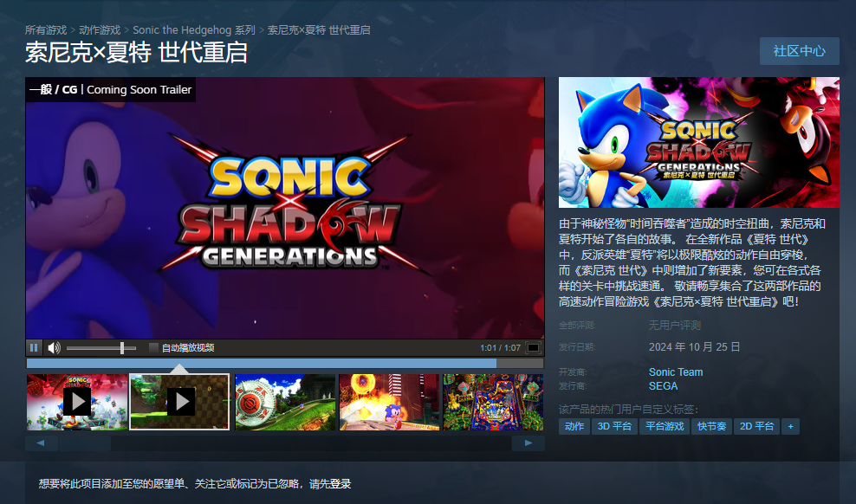Seek on the video progress bar

(x=285, y=363)
